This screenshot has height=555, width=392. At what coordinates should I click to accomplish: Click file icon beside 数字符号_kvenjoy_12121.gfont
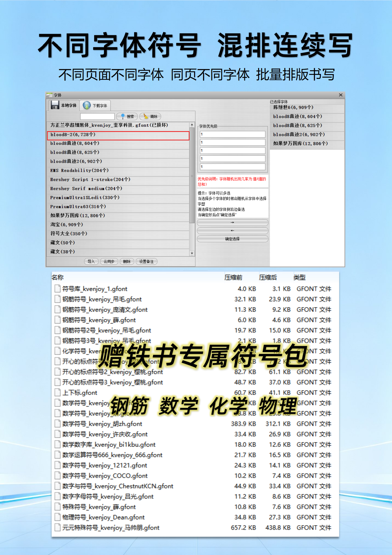pyautogui.click(x=58, y=465)
